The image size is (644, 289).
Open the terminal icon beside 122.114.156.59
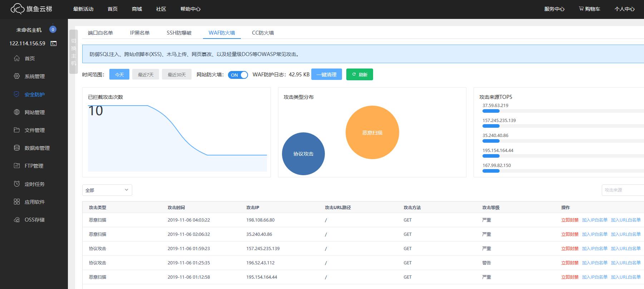tap(54, 44)
